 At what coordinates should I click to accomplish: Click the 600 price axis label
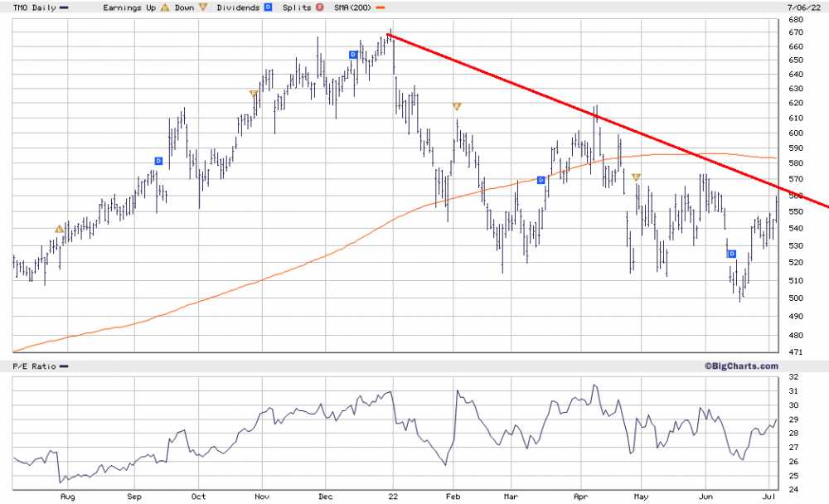tap(795, 133)
